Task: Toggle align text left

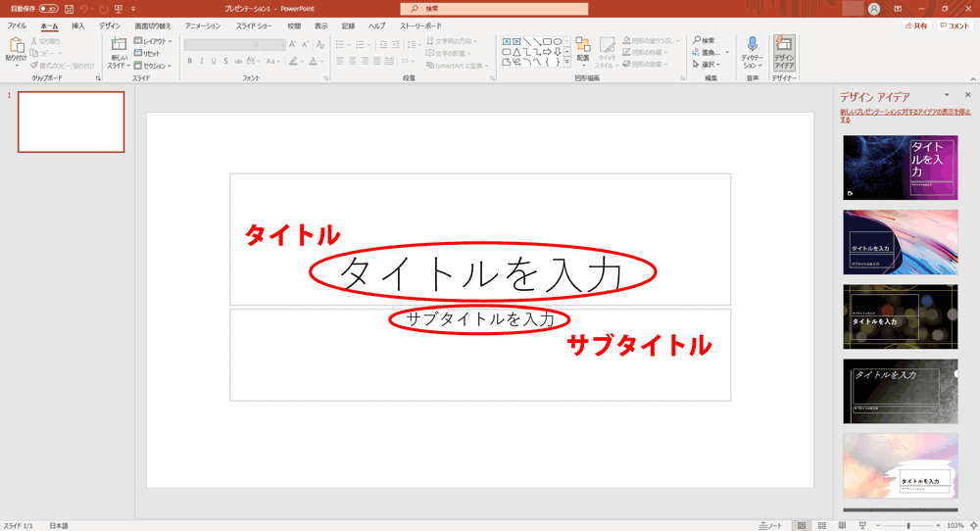Action: pos(340,61)
